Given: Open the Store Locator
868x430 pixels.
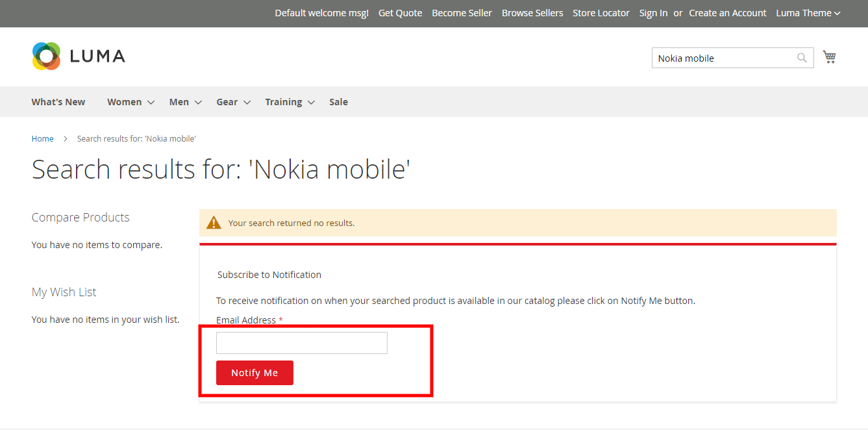Looking at the screenshot, I should pos(601,13).
